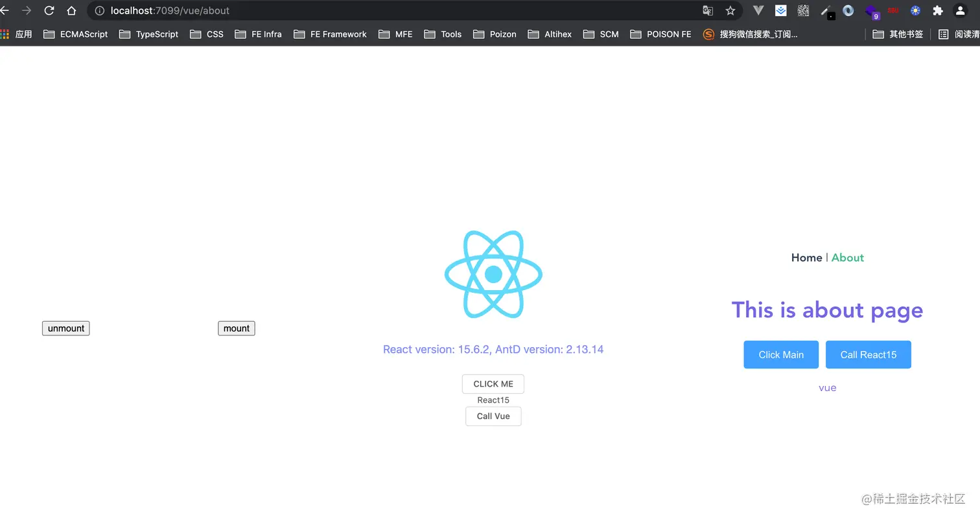This screenshot has width=980, height=520.
Task: Open the Altihex bookmark folder
Action: (550, 34)
